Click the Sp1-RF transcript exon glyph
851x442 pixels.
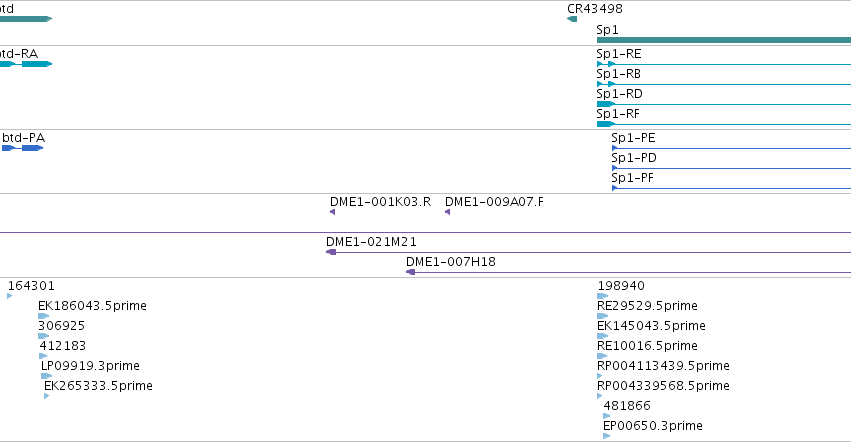tap(606, 124)
